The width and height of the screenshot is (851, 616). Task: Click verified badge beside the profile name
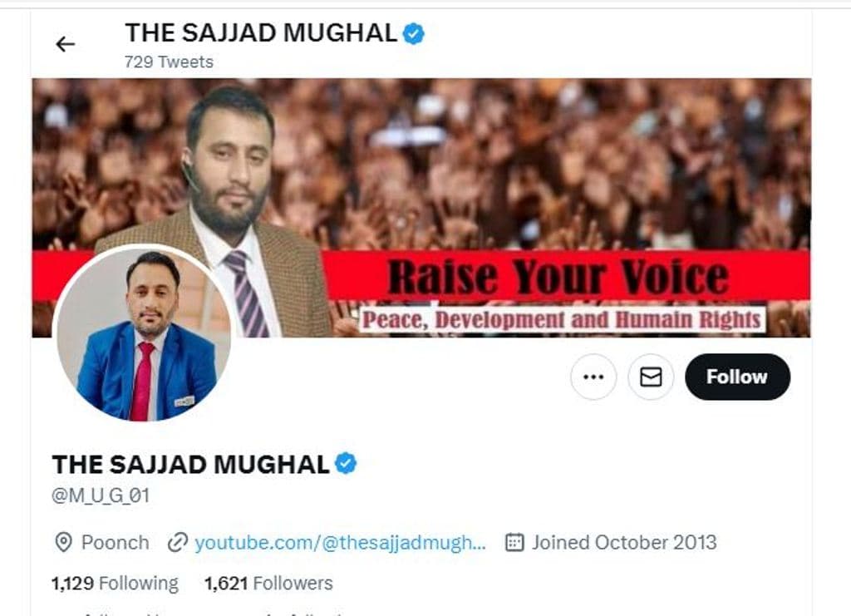346,463
